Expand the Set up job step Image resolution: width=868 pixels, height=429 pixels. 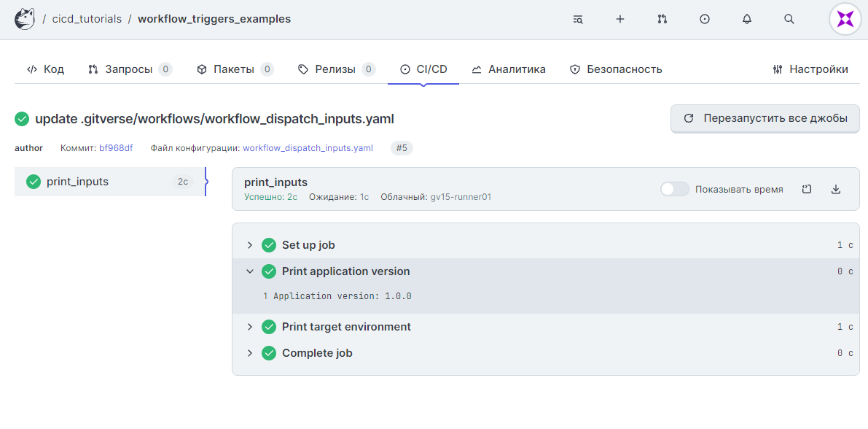click(x=250, y=245)
